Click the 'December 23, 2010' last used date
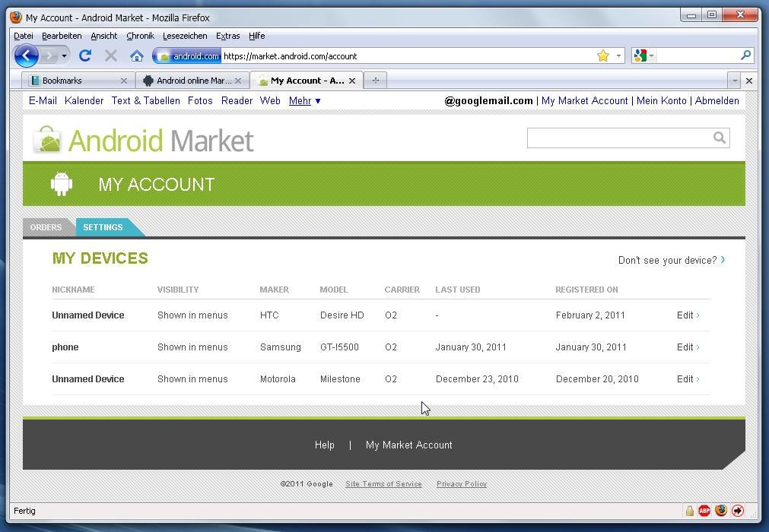The image size is (769, 532). pos(477,378)
